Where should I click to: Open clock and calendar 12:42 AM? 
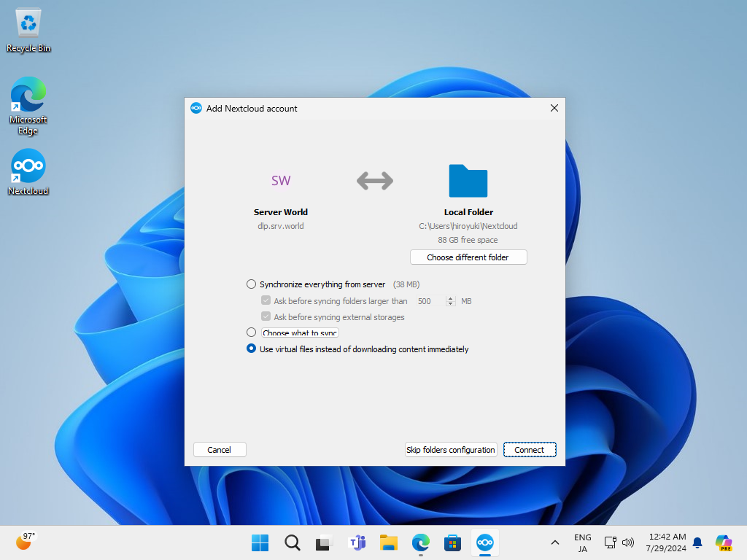point(666,542)
